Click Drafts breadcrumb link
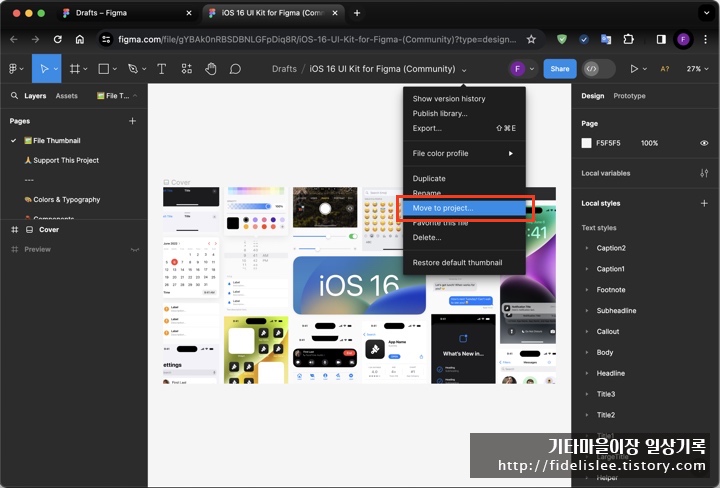The height and width of the screenshot is (488, 720). coord(284,69)
